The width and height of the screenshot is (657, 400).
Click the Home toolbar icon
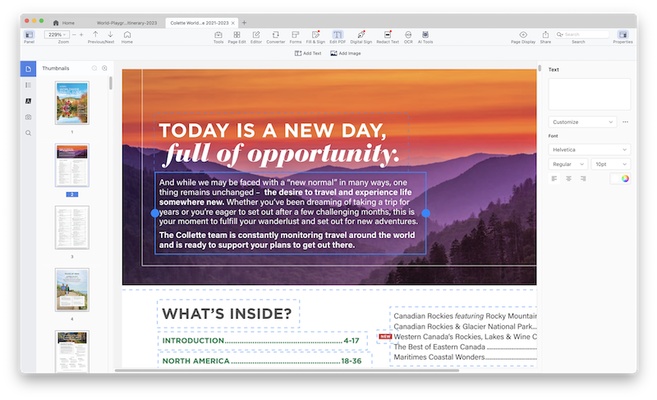[x=127, y=36]
